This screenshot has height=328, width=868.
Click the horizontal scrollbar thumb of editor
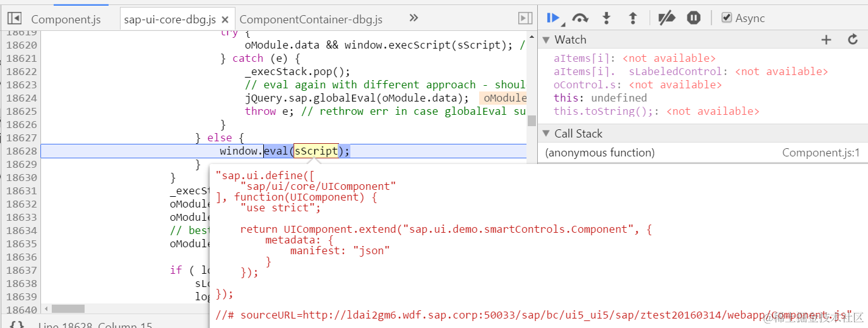pyautogui.click(x=68, y=308)
